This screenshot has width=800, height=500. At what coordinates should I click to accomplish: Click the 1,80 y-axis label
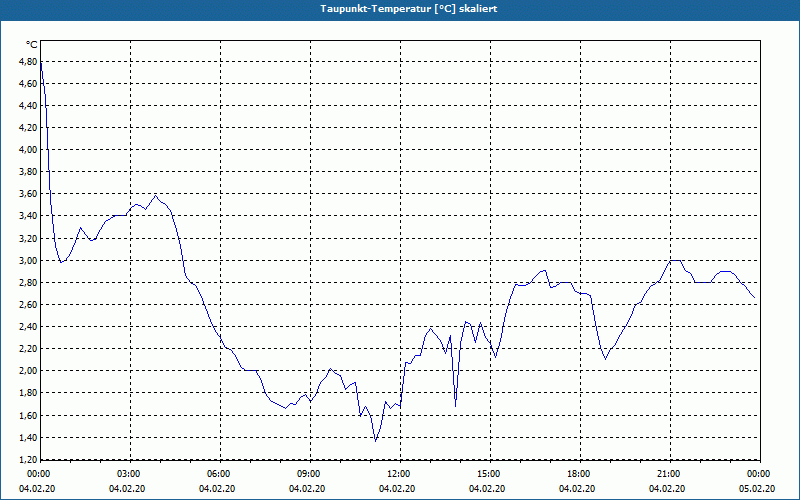pyautogui.click(x=28, y=393)
